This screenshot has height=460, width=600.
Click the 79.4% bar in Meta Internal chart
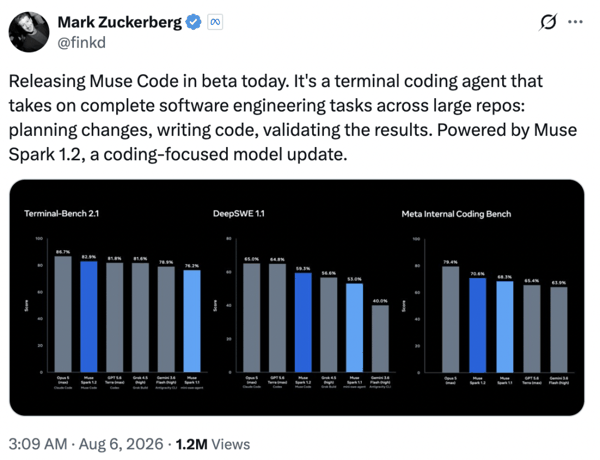(x=450, y=319)
